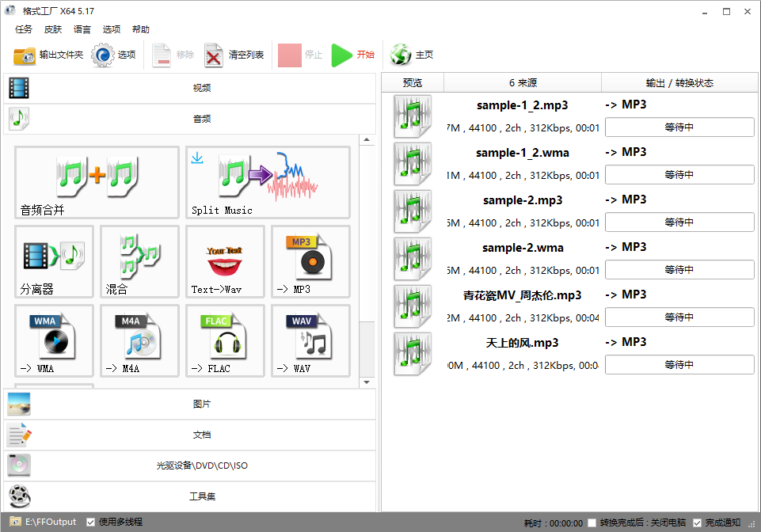Click the audio panel vertical scrollbar thumb

(366, 348)
